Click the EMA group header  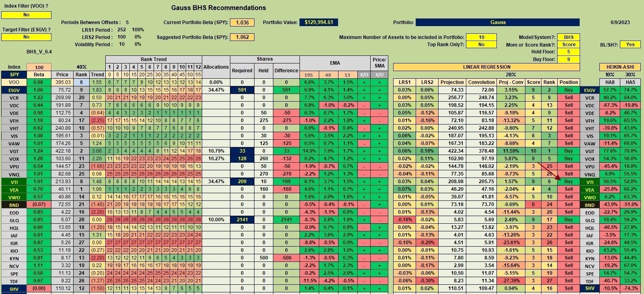click(x=335, y=63)
